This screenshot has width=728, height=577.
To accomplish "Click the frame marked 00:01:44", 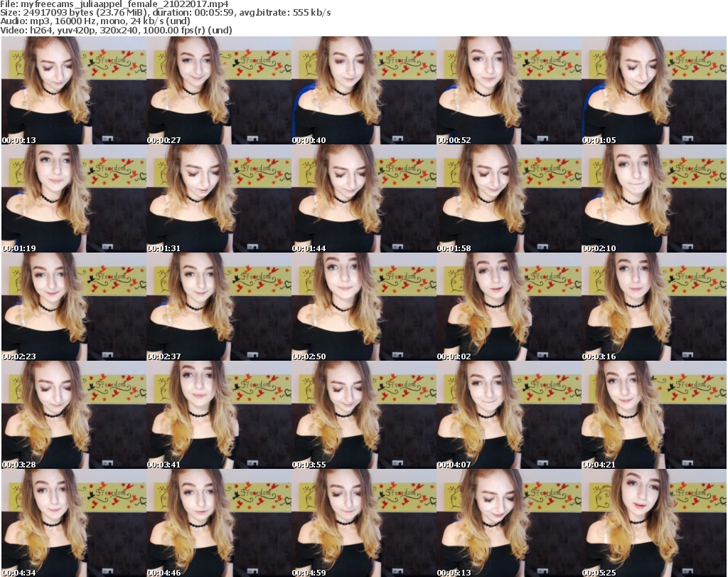I will (x=363, y=198).
